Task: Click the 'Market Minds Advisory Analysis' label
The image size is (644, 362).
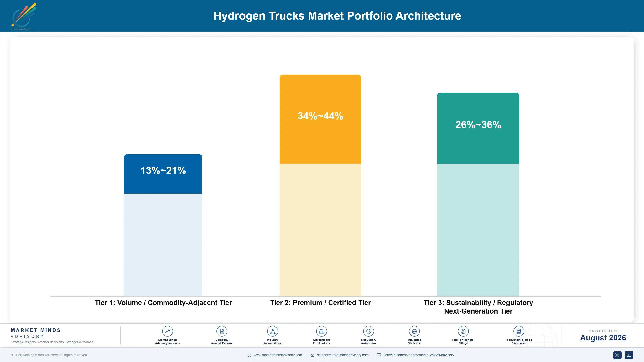Action: click(168, 342)
